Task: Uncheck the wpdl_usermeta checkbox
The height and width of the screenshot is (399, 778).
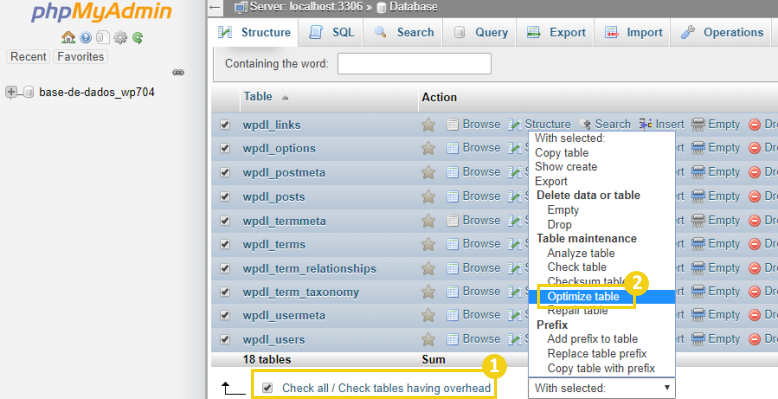Action: pos(225,315)
